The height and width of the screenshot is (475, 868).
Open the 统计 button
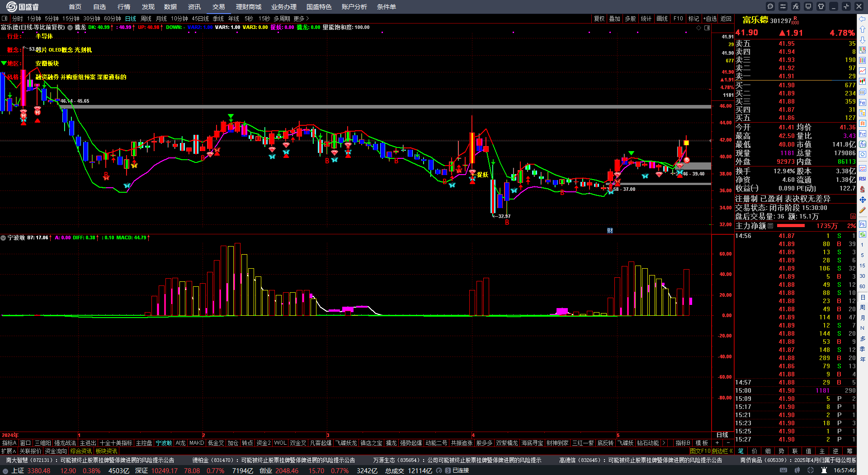[x=646, y=19]
